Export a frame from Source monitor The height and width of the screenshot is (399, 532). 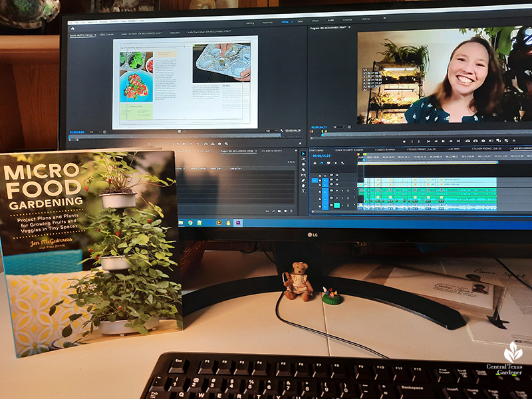(219, 144)
